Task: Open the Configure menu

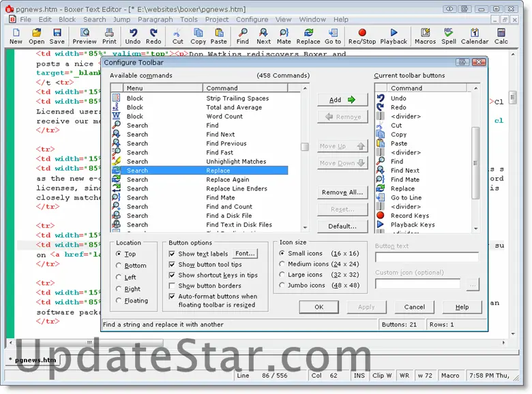Action: click(x=252, y=20)
